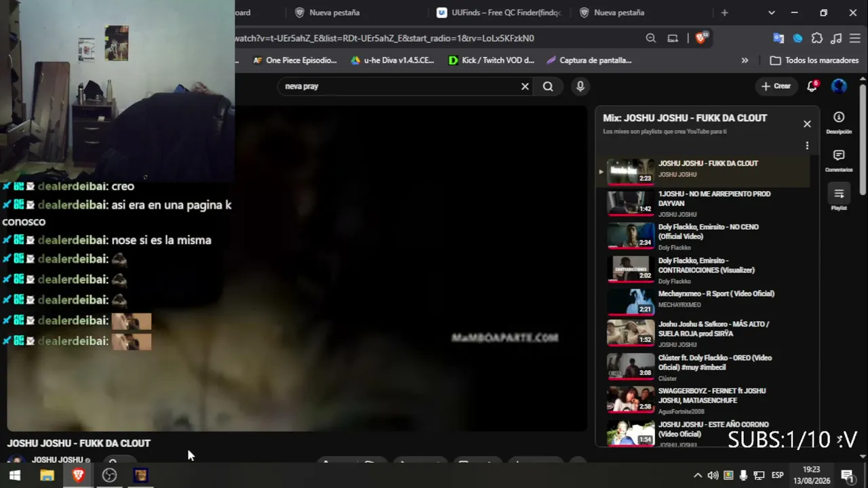The width and height of the screenshot is (868, 488).
Task: Open the taskbar clock and date
Action: coord(811,475)
